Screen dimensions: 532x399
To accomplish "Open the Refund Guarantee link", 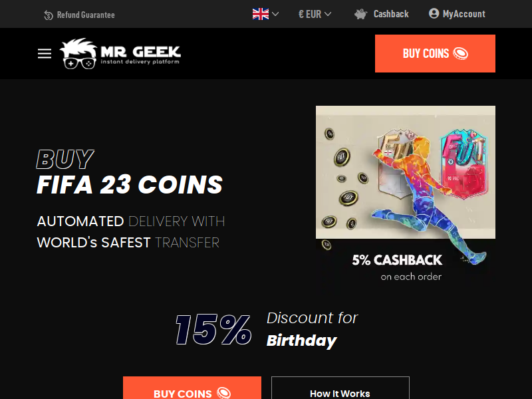I will (86, 15).
